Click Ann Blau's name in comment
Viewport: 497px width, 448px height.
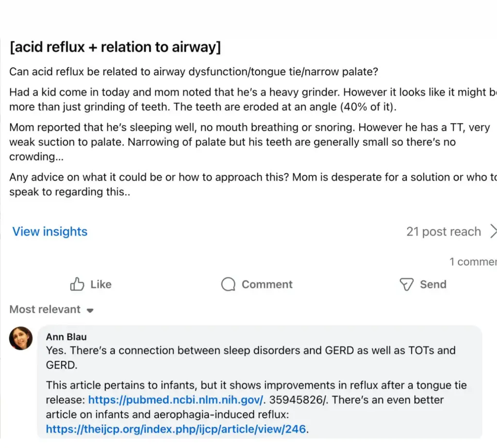[x=66, y=336]
